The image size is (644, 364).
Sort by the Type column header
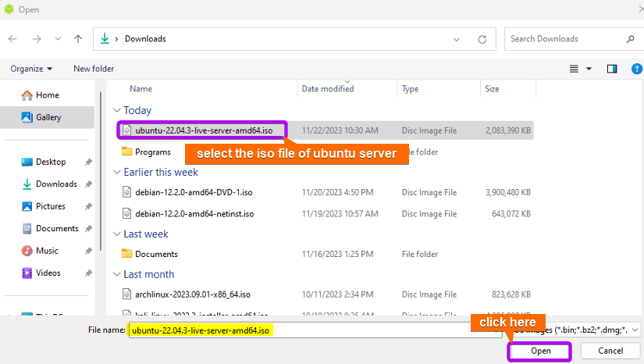[411, 89]
